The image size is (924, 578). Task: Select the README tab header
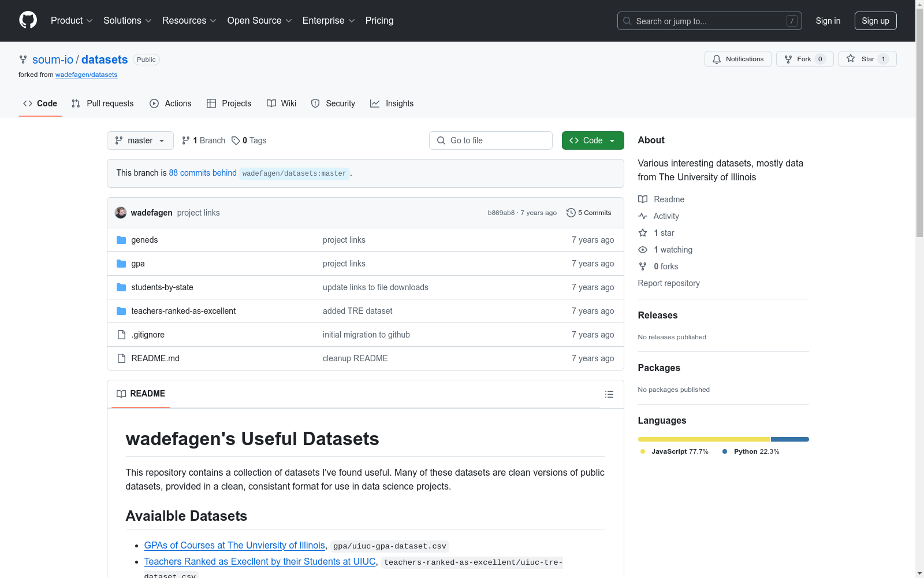141,394
